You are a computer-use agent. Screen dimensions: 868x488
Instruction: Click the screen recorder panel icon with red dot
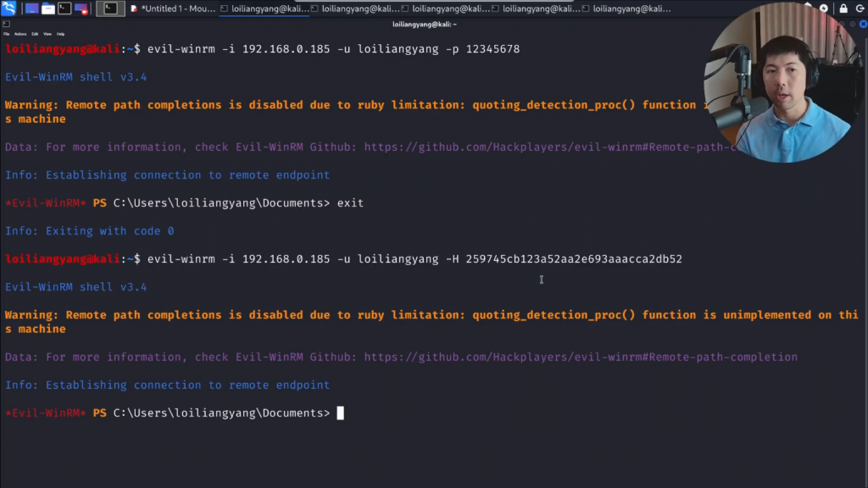pos(81,8)
